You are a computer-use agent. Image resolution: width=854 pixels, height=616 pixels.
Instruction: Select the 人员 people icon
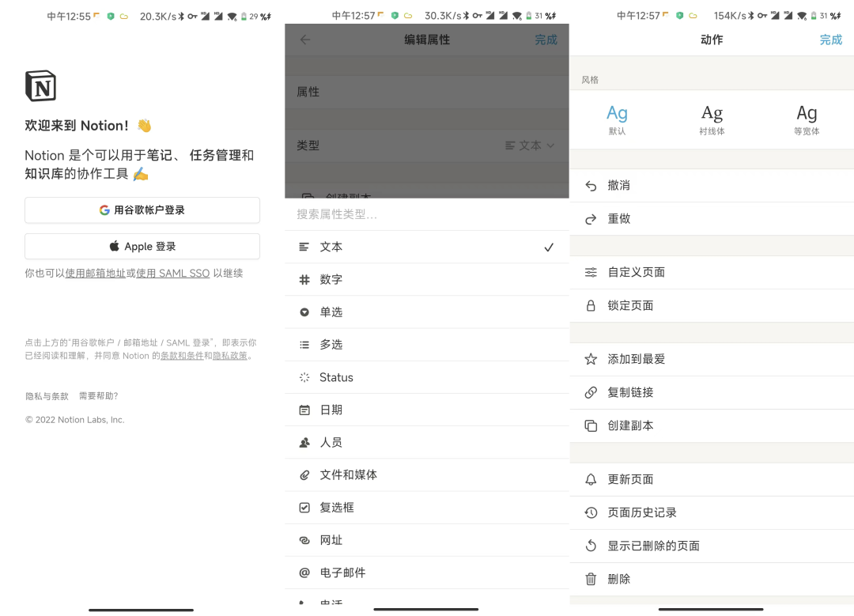(304, 443)
